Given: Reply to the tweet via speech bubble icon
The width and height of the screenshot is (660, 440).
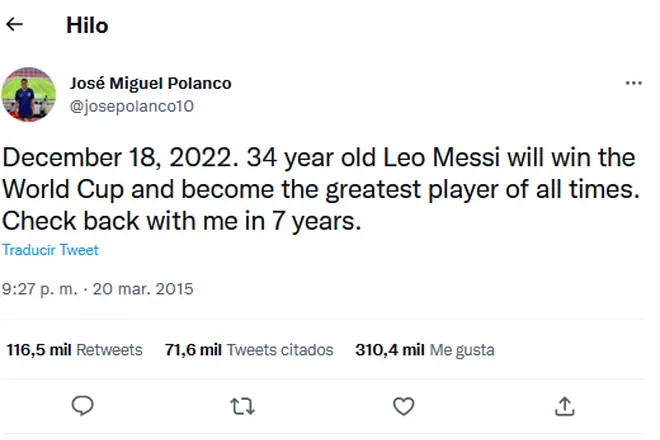Looking at the screenshot, I should (83, 405).
